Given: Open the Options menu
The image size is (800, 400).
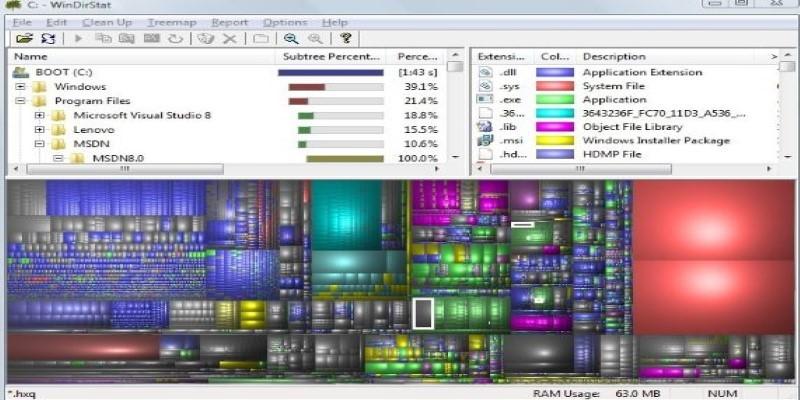Looking at the screenshot, I should (285, 22).
